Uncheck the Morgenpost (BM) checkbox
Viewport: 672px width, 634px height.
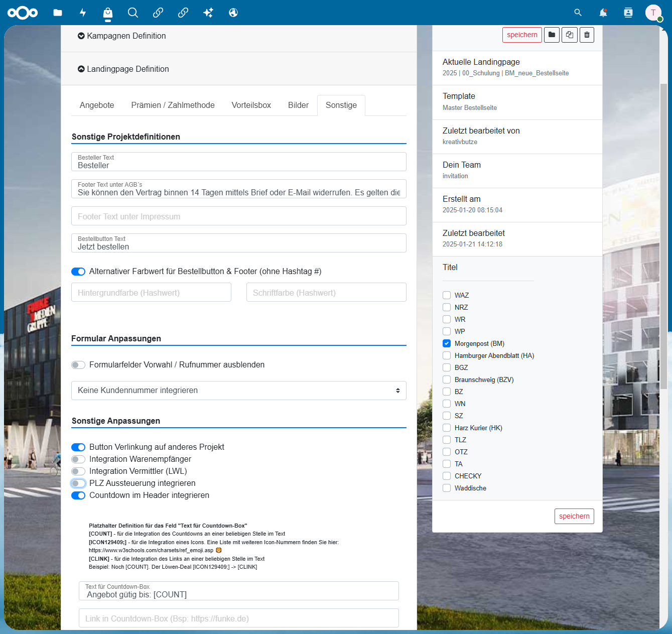(447, 343)
